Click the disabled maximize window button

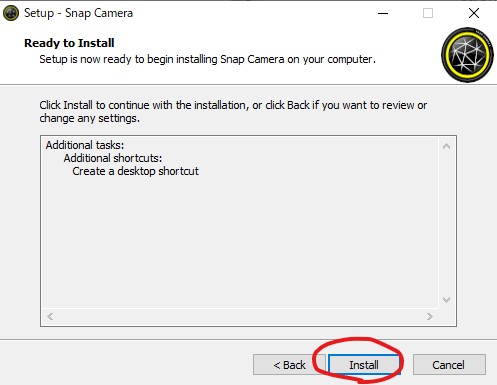428,13
